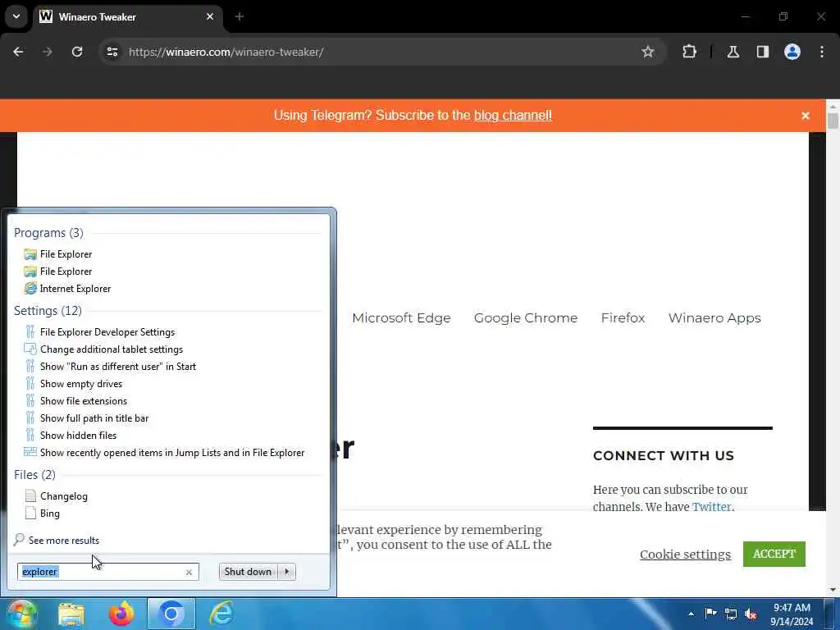Click the Settings (12) header
The image size is (840, 630).
[48, 311]
